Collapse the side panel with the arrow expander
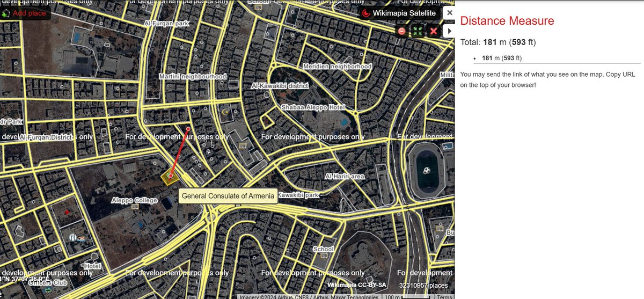Image resolution: width=644 pixels, height=299 pixels. (450, 31)
